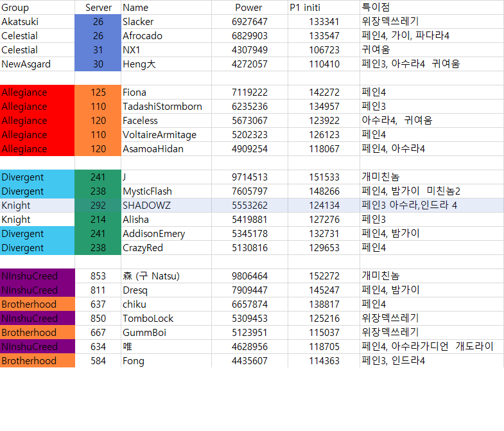This screenshot has height=431, width=504.
Task: Click the Knight group cell in Alisha's row
Action: pyautogui.click(x=37, y=220)
